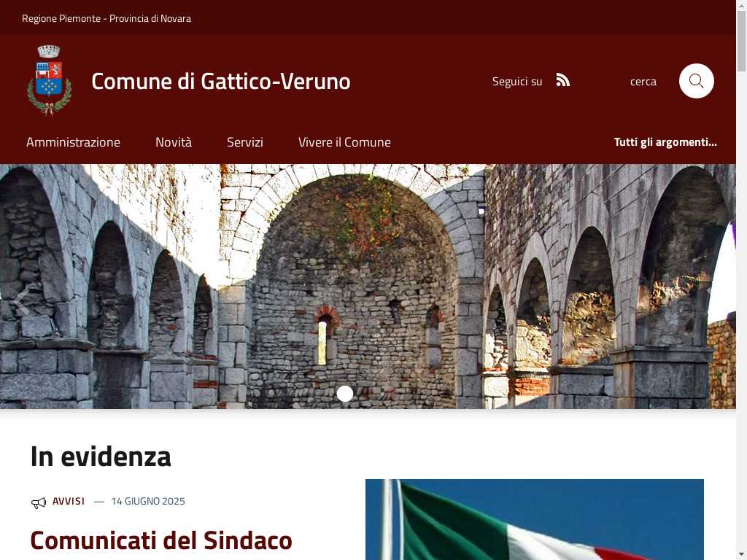Open Vivere il Comune menu
The width and height of the screenshot is (747, 560).
[344, 142]
